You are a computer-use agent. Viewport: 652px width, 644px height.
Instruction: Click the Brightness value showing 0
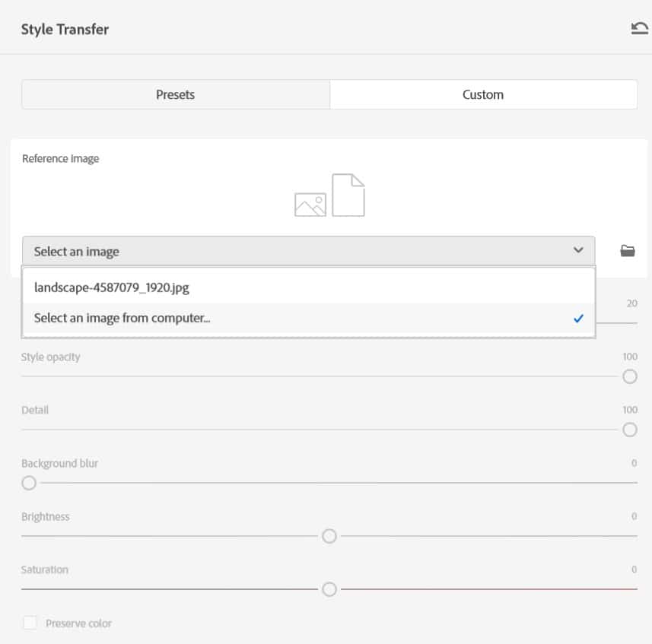[632, 516]
